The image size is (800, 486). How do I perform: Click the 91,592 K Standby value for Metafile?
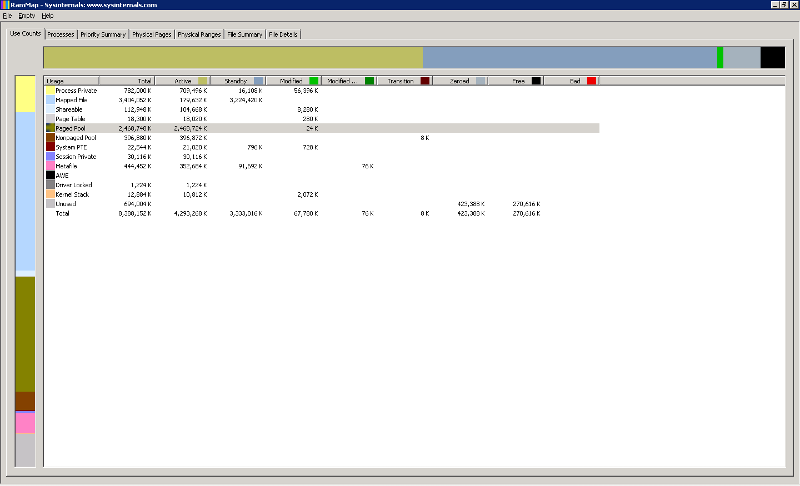pos(251,166)
